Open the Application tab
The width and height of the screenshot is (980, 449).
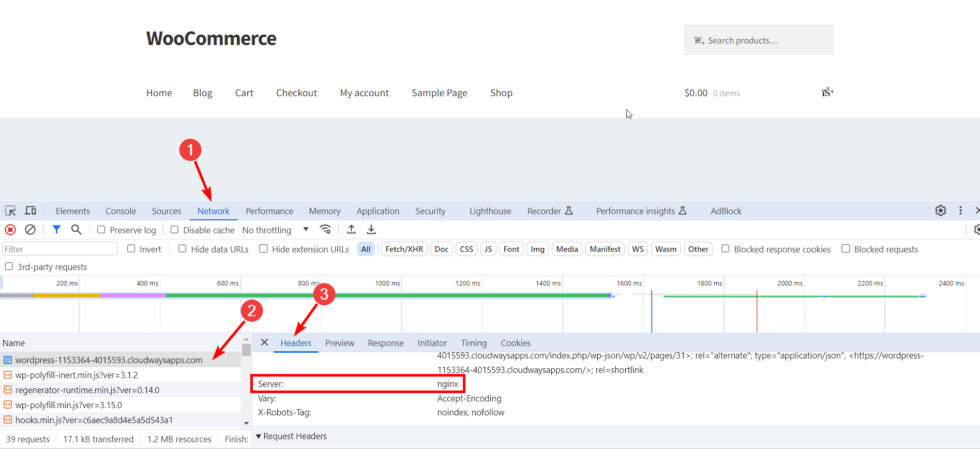[378, 211]
